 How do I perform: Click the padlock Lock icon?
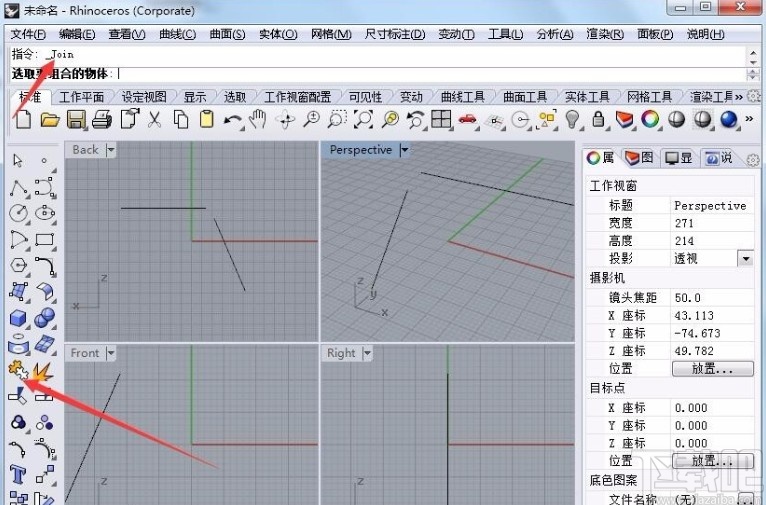point(598,119)
